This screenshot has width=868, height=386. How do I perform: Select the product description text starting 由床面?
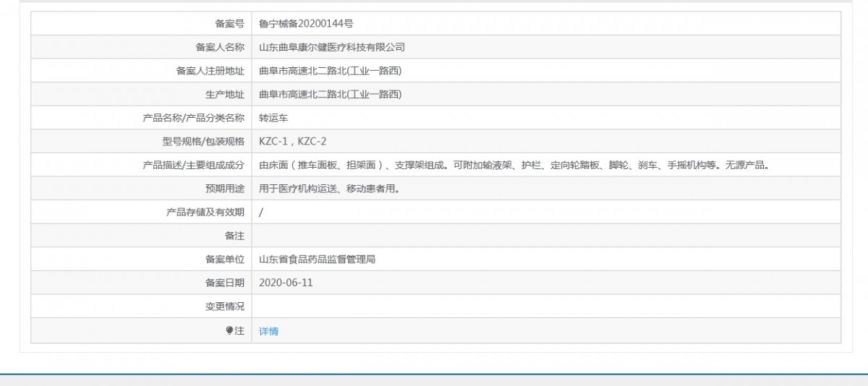(x=514, y=166)
